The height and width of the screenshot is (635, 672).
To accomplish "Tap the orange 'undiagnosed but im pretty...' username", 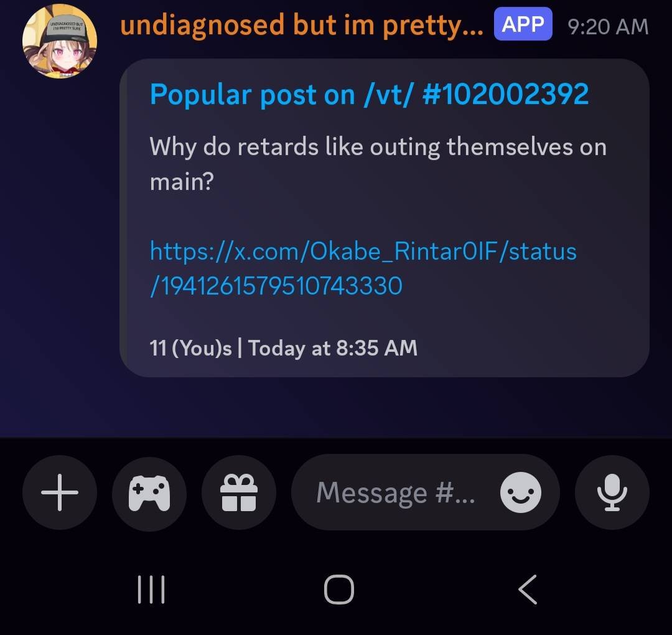I will pyautogui.click(x=302, y=25).
